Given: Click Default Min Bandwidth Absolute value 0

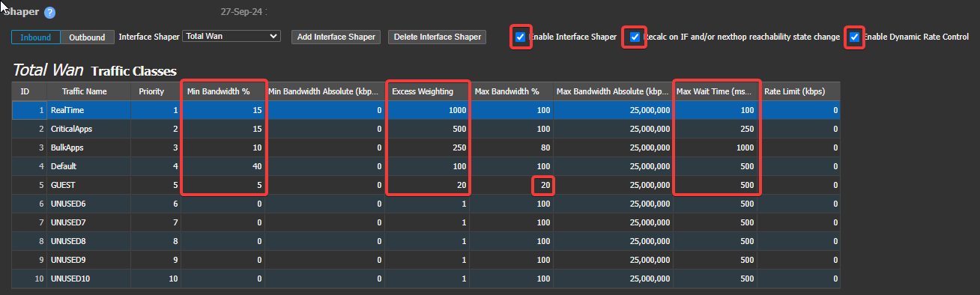Looking at the screenshot, I should [x=325, y=166].
